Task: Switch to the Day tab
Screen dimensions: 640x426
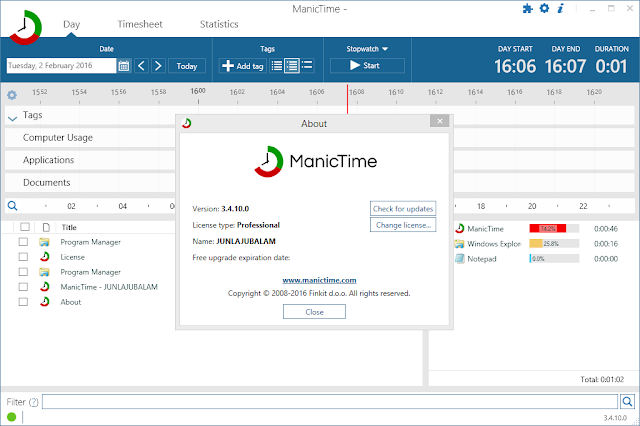Action: [71, 24]
